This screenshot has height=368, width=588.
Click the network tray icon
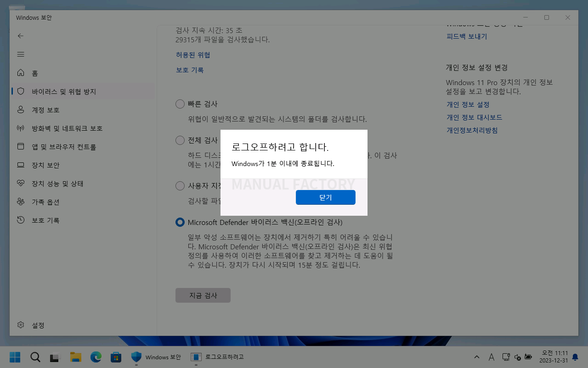tap(506, 357)
